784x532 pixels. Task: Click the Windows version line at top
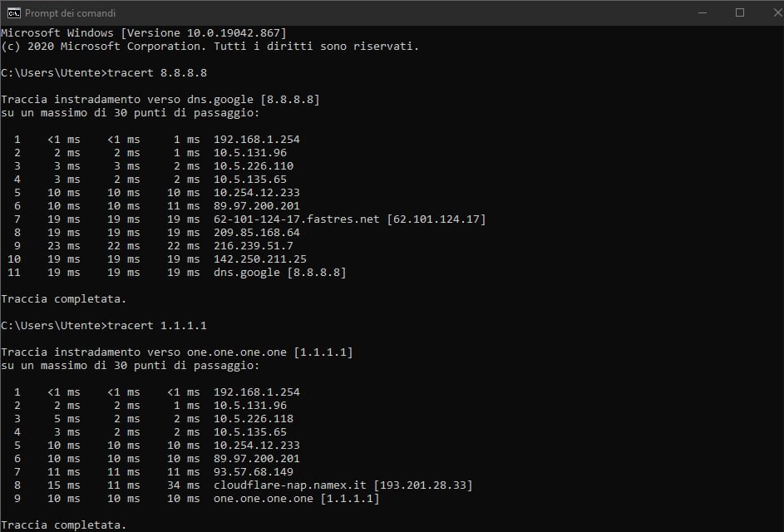tap(144, 33)
